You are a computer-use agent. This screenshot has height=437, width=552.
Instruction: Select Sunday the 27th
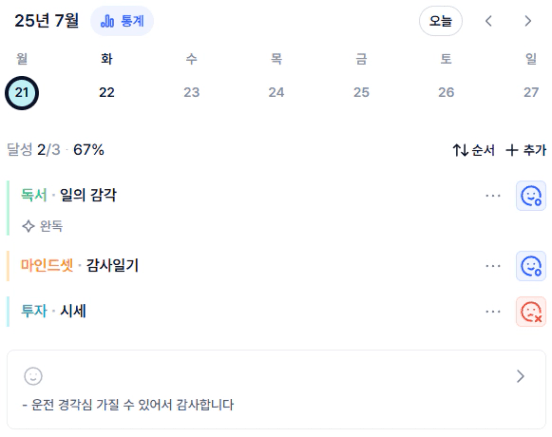tap(531, 93)
